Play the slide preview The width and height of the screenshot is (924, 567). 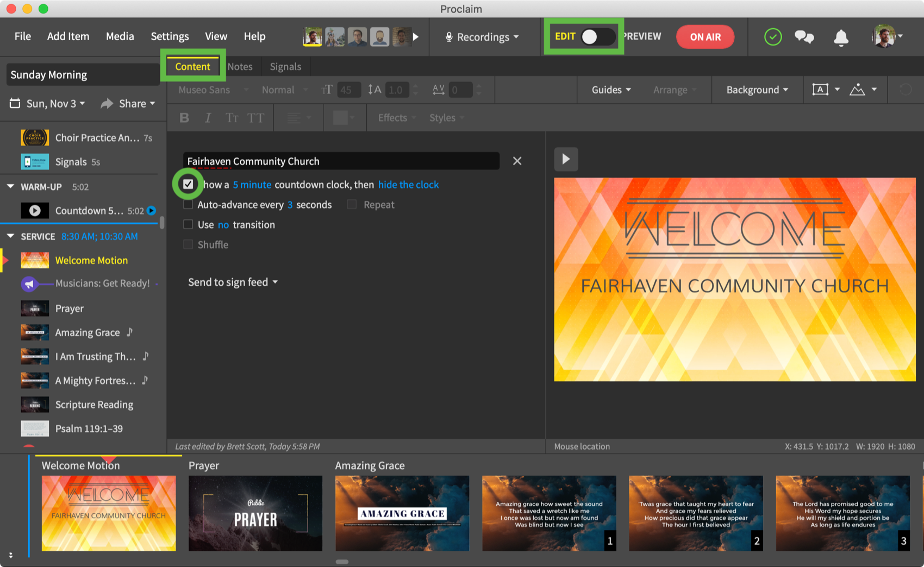pyautogui.click(x=566, y=159)
